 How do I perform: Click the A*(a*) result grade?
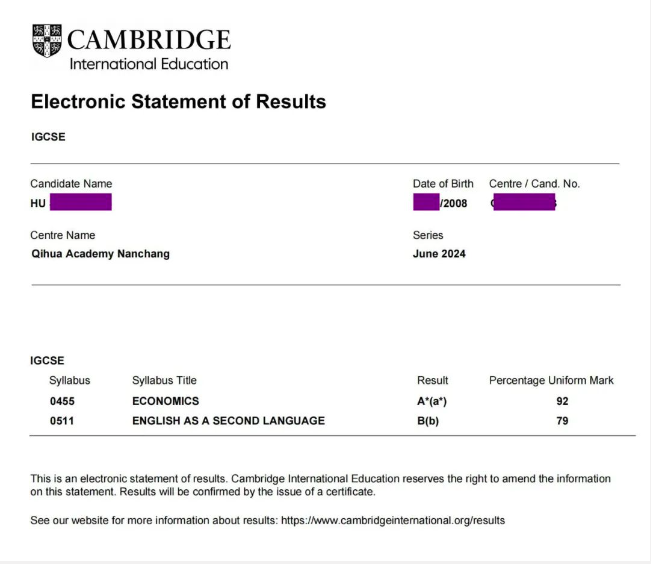(x=432, y=401)
